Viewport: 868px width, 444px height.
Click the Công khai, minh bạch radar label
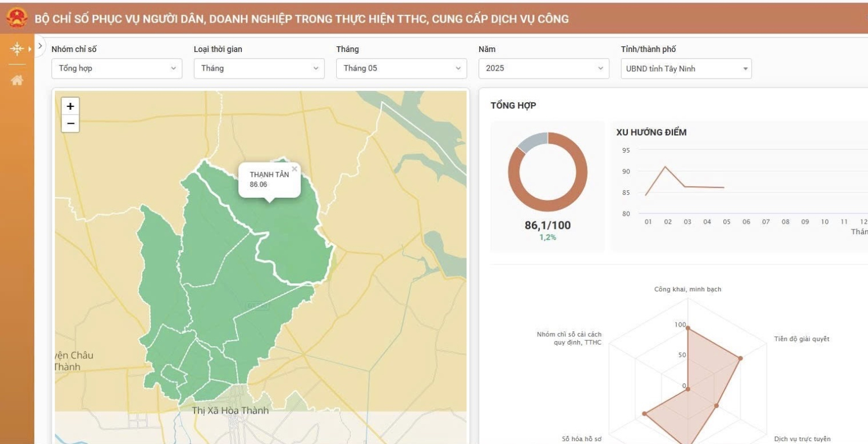[x=687, y=289]
